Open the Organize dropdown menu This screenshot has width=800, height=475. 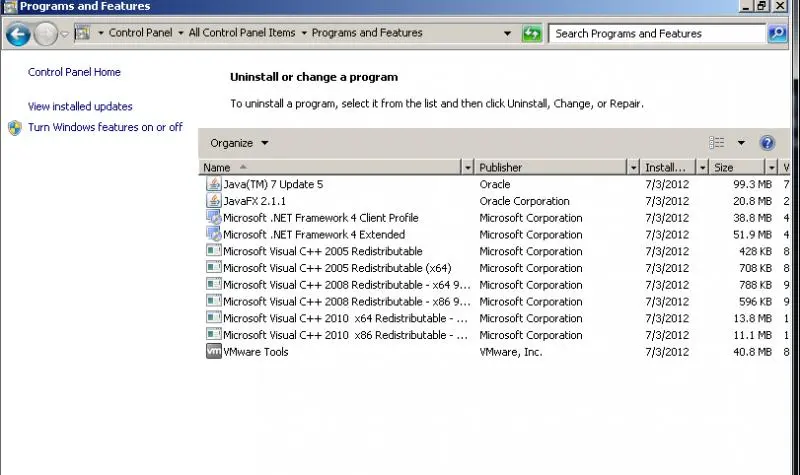[x=239, y=143]
